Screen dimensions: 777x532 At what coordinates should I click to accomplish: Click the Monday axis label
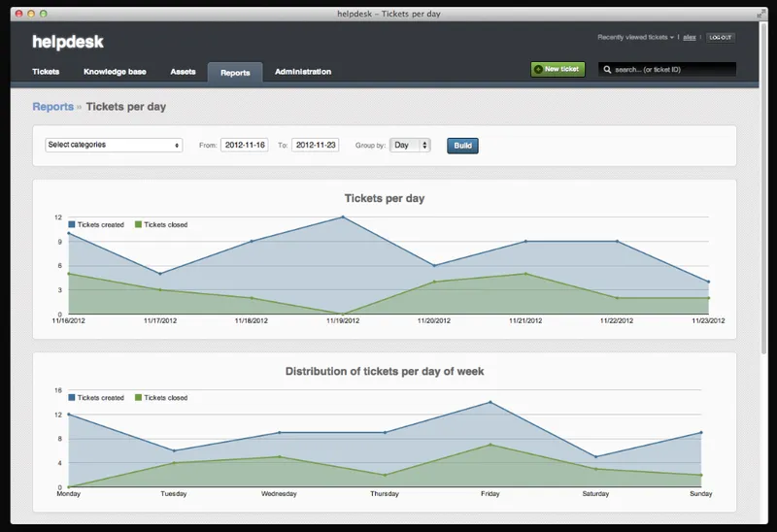(x=68, y=494)
